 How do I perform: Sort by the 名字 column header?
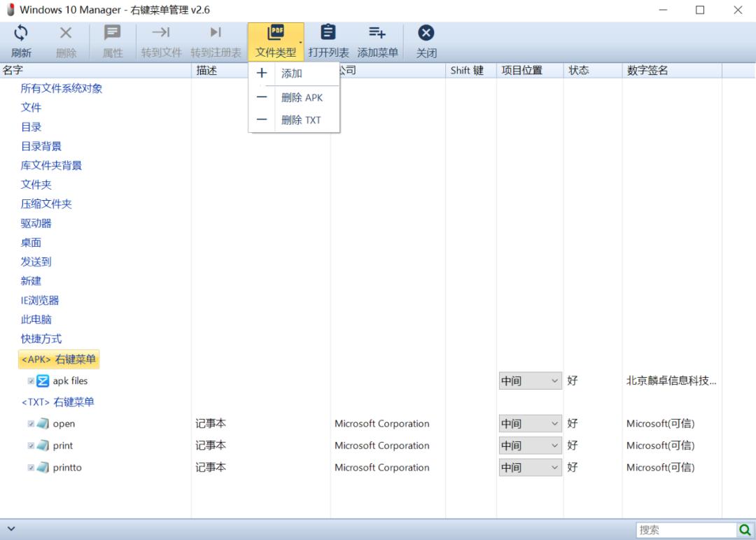95,71
